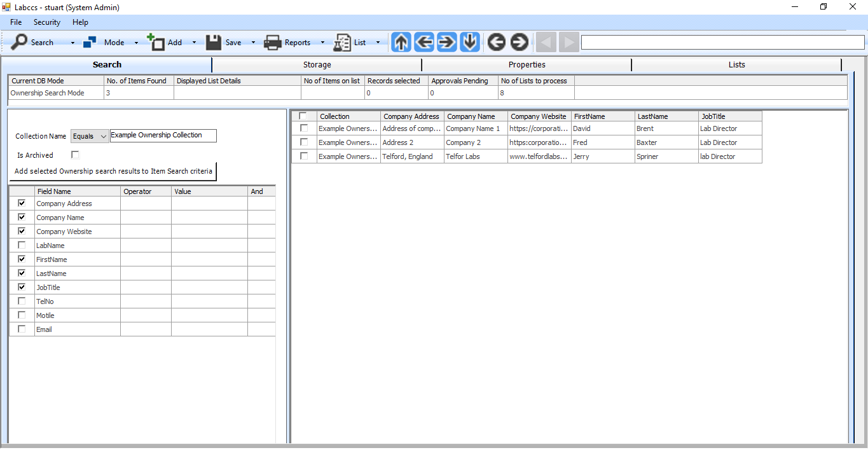Click the Collection Name text input field
This screenshot has height=449, width=868.
click(x=163, y=135)
